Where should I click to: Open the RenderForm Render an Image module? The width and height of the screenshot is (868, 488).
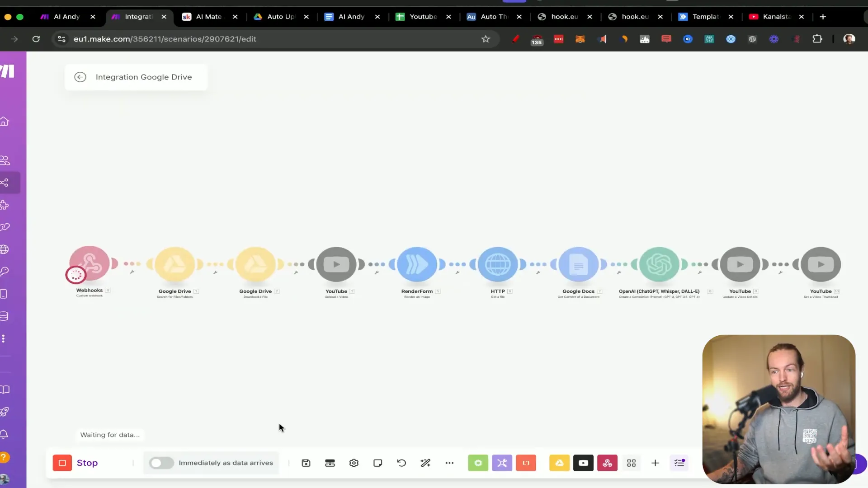[x=417, y=264]
